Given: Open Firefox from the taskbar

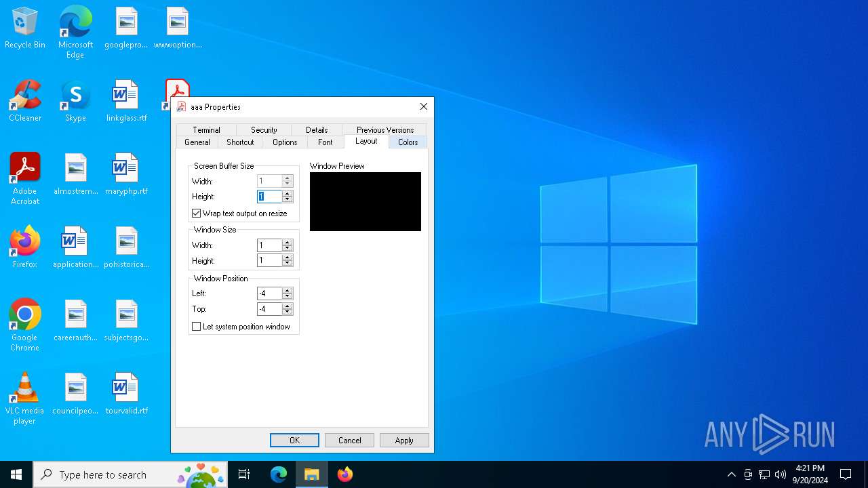Looking at the screenshot, I should [x=345, y=474].
